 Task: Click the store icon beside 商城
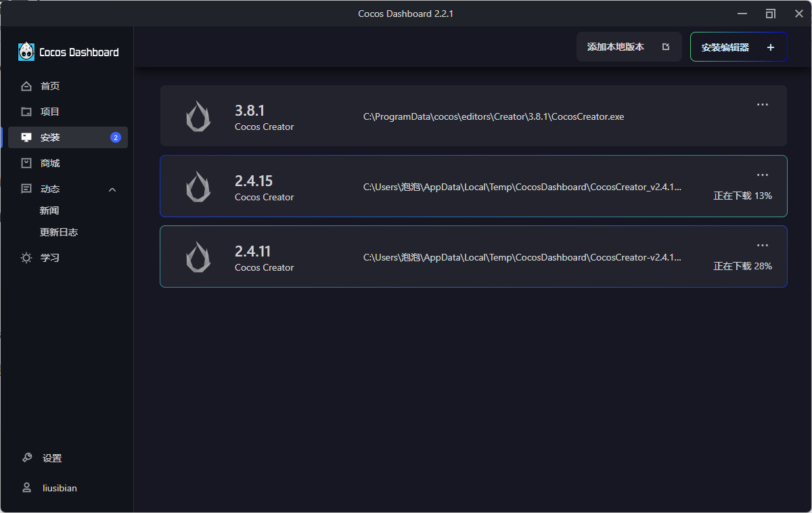pyautogui.click(x=26, y=163)
